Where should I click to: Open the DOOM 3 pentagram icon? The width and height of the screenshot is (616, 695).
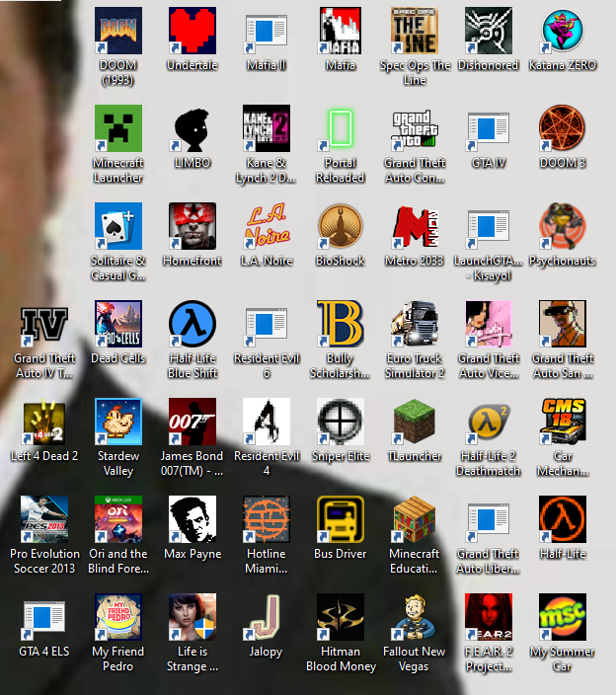[x=563, y=128]
